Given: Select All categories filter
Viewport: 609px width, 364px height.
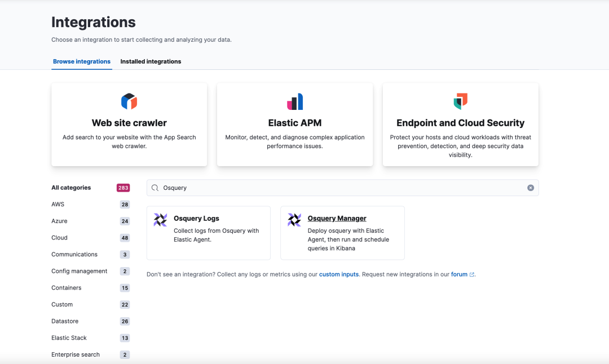Looking at the screenshot, I should 71,188.
